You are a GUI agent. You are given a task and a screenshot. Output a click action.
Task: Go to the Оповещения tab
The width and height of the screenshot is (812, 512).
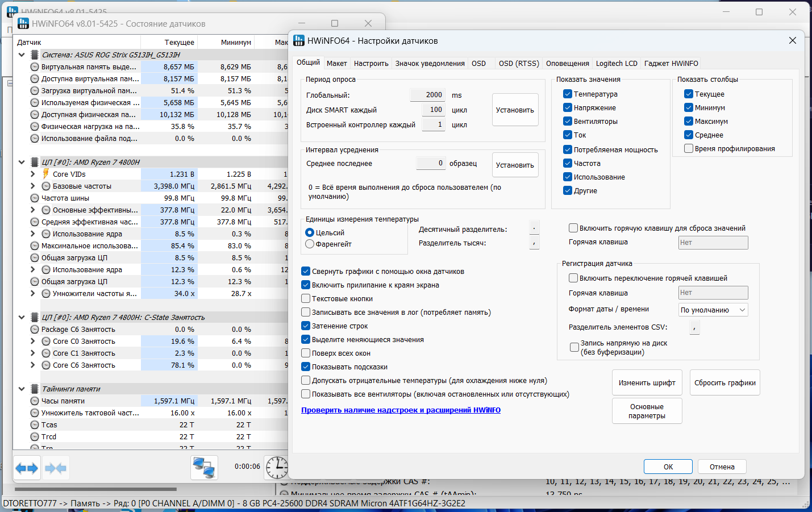(568, 64)
